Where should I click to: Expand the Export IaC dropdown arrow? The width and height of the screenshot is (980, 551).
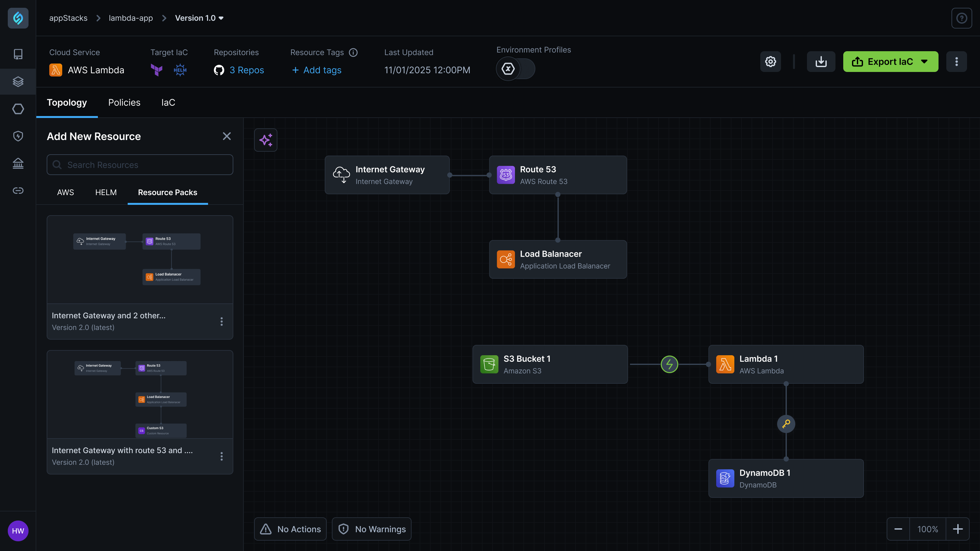(x=924, y=62)
